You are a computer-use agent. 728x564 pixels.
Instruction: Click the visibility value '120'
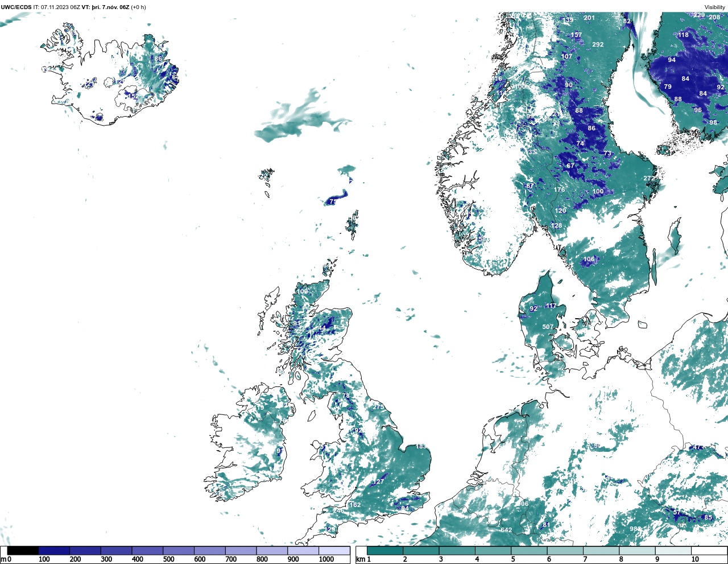click(561, 211)
